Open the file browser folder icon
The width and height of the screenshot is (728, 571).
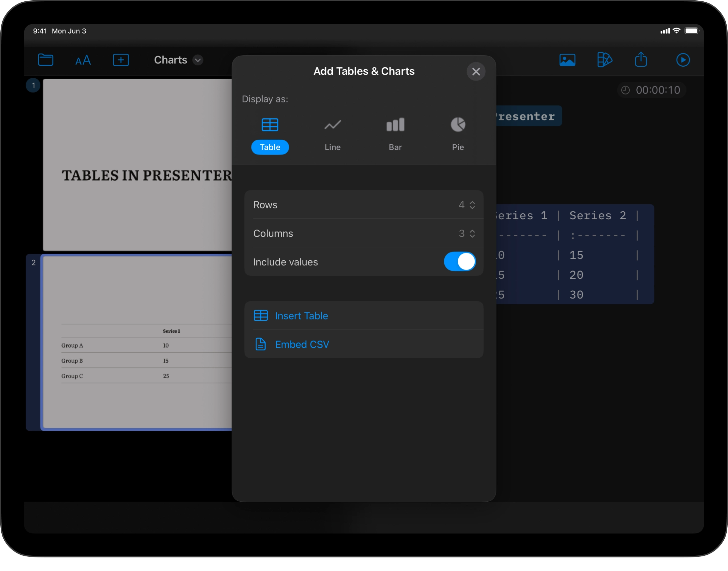[x=45, y=60]
